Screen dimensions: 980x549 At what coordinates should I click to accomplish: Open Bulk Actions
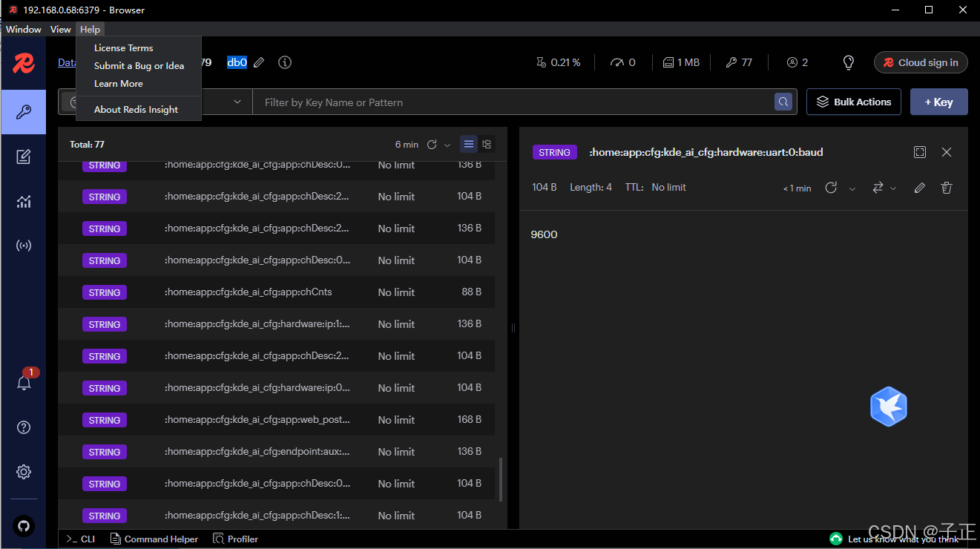854,102
